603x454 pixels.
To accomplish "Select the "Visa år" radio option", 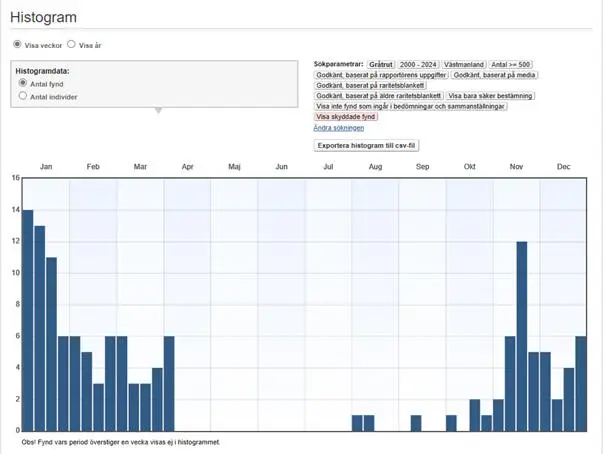I will click(x=71, y=45).
